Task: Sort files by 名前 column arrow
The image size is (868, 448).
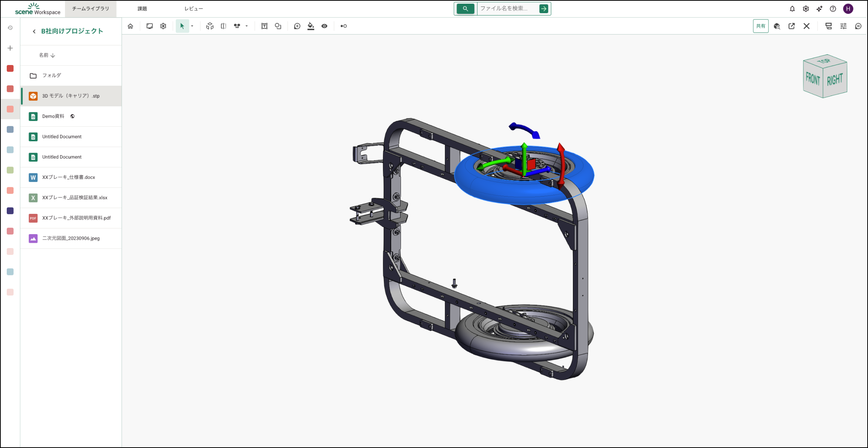Action: click(x=53, y=55)
